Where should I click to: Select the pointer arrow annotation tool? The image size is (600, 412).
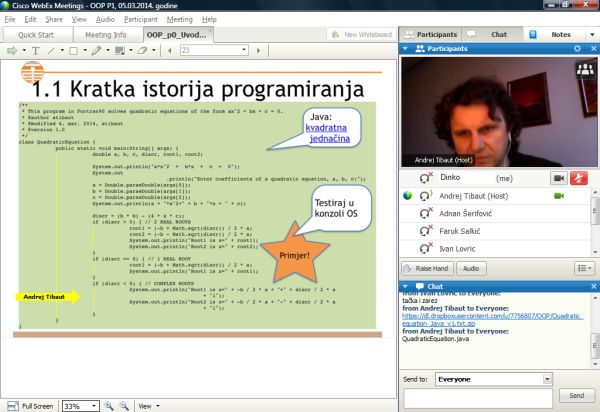(12, 50)
